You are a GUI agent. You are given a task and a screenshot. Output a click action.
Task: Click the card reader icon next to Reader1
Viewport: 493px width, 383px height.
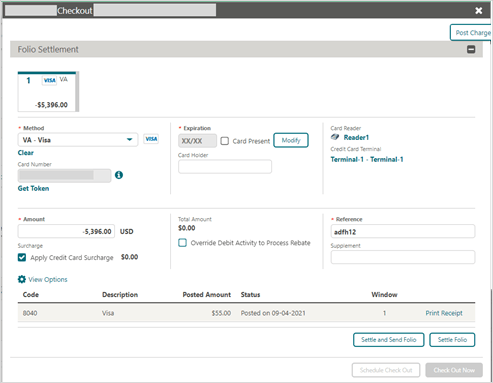(x=335, y=137)
